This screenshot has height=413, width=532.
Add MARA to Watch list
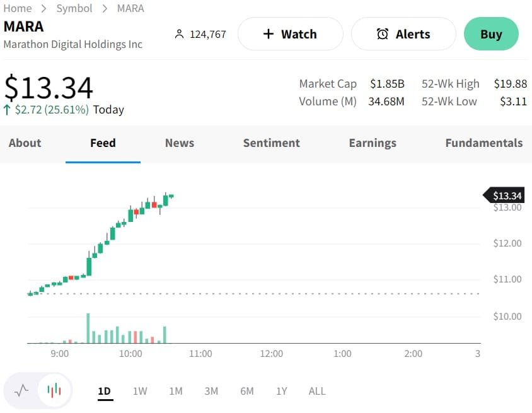click(x=290, y=34)
